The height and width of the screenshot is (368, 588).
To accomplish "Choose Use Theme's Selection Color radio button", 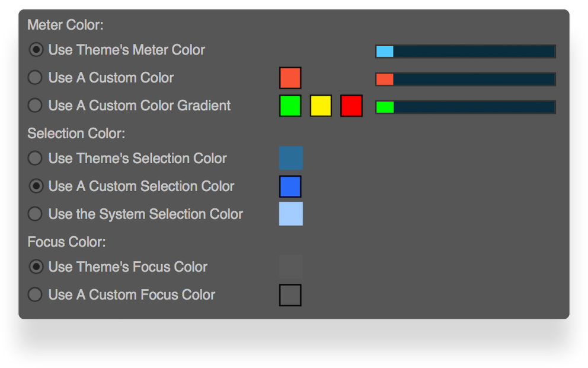I will (36, 158).
